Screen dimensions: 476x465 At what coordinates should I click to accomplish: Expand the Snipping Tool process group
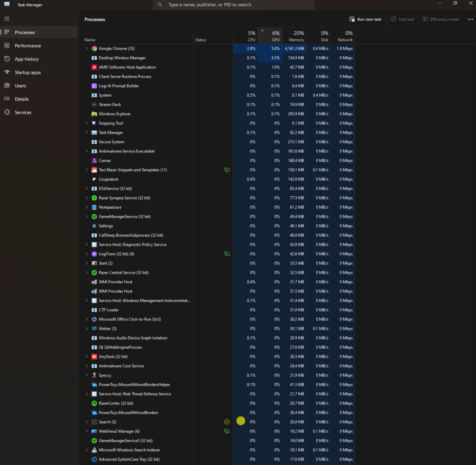[87, 123]
